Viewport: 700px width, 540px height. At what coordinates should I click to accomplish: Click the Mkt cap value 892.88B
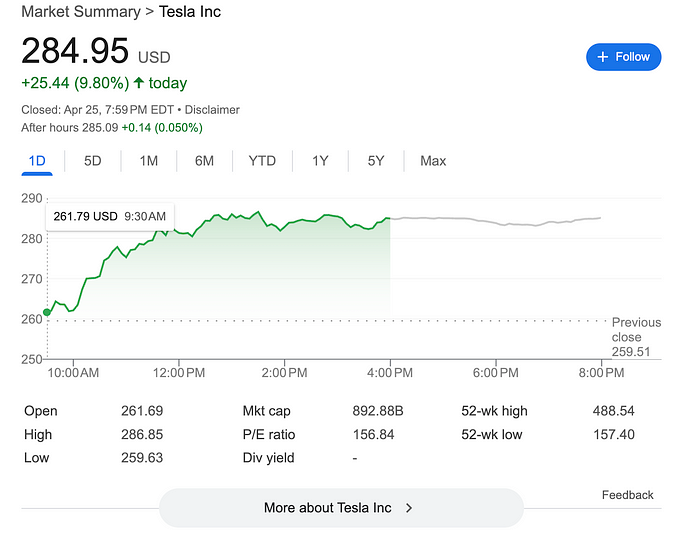(378, 411)
